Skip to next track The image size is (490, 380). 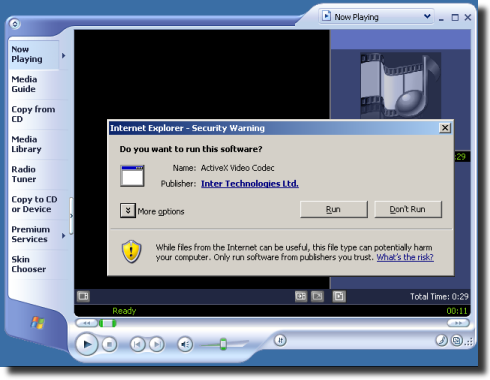tap(157, 344)
